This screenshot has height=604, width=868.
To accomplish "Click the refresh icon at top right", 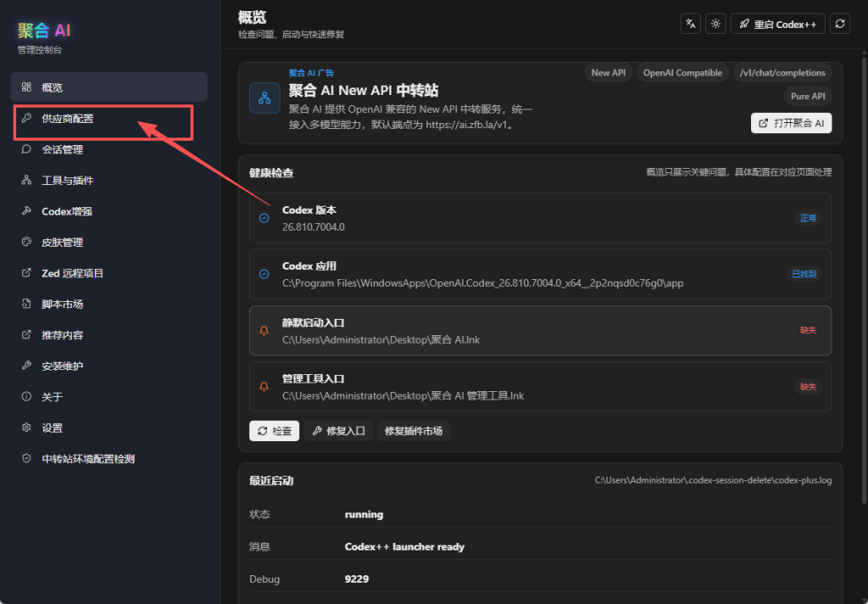I will tap(840, 24).
